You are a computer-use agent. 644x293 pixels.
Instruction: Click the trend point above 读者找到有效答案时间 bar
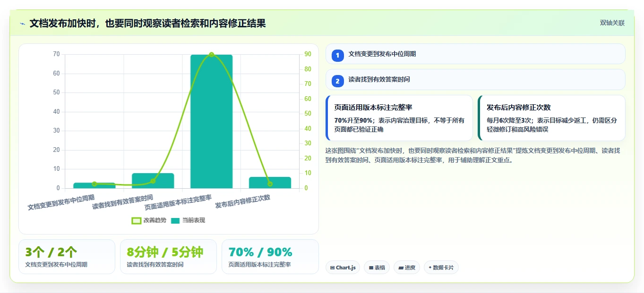click(153, 181)
